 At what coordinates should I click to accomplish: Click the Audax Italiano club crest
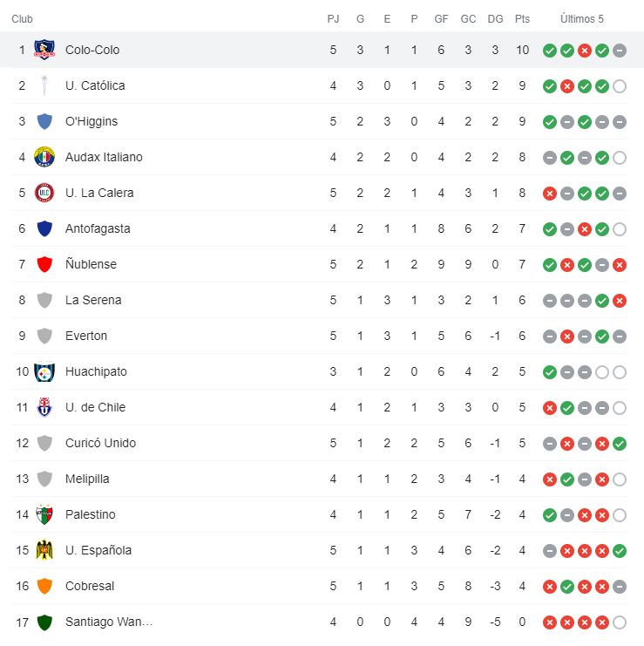[x=44, y=157]
